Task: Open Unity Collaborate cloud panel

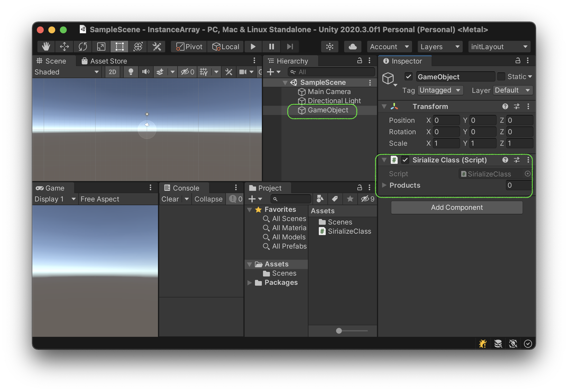Action: (352, 46)
